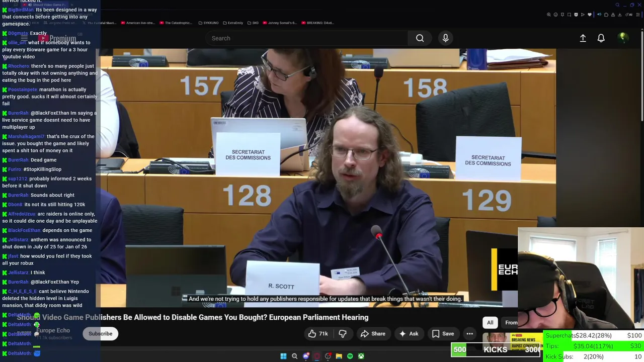Click Marshalkagami7's username in chat
This screenshot has height=362, width=644.
[26, 136]
